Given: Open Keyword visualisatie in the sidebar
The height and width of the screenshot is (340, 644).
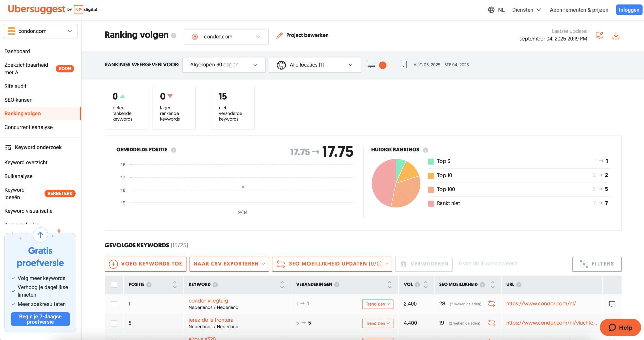Looking at the screenshot, I should click(28, 211).
